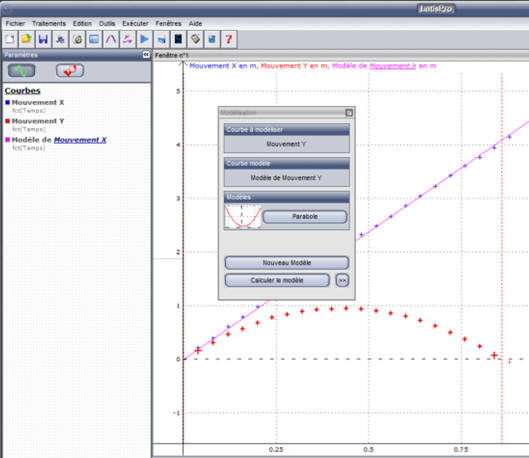The image size is (529, 458).
Task: Open the Exécuter menu
Action: (135, 24)
